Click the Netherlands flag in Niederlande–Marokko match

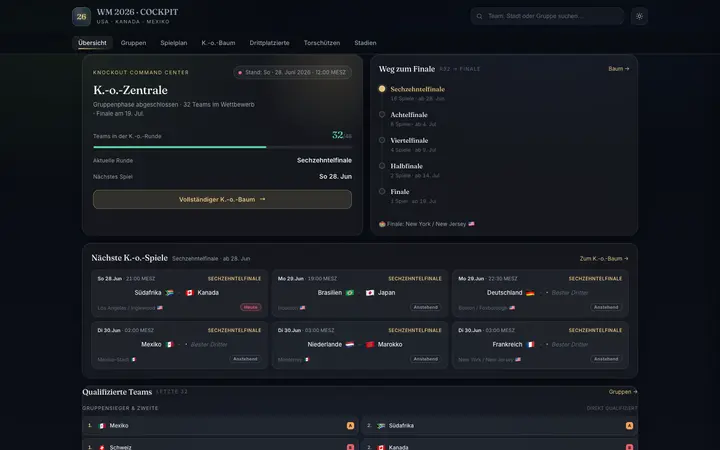click(350, 344)
